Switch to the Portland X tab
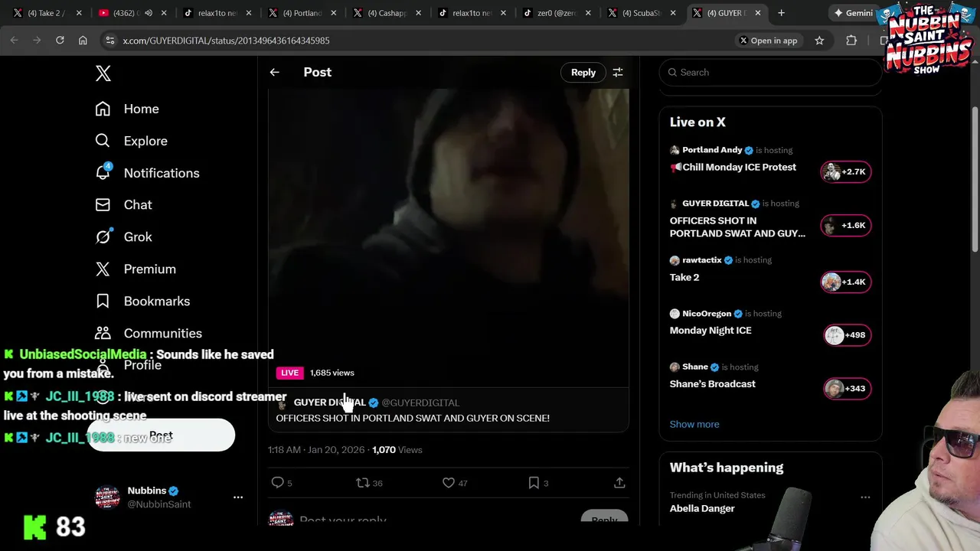The width and height of the screenshot is (980, 551). pyautogui.click(x=302, y=13)
